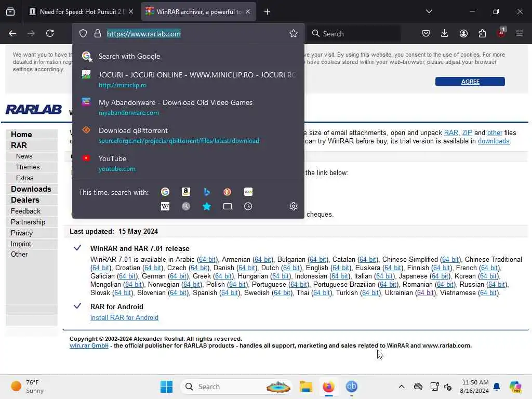Viewport: 532px width, 399px height.
Task: Show hidden system tray icons
Action: pos(402,387)
